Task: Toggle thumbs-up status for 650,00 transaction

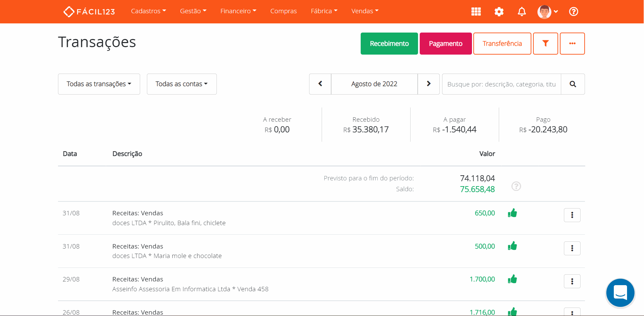Action: click(x=512, y=213)
